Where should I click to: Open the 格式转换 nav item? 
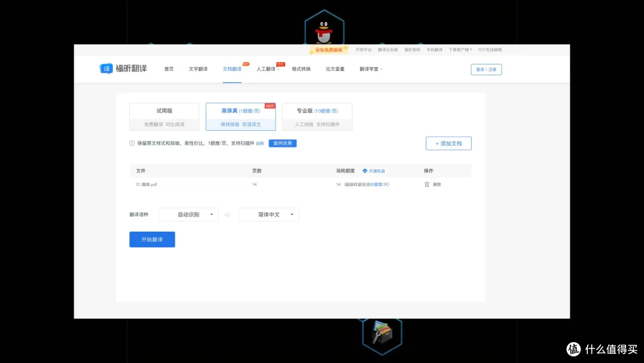[301, 69]
